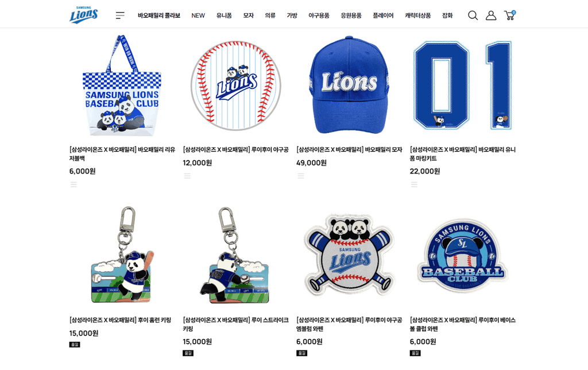This screenshot has width=588, height=370.
Task: Click the Samsung Lions logo
Action: pyautogui.click(x=84, y=15)
